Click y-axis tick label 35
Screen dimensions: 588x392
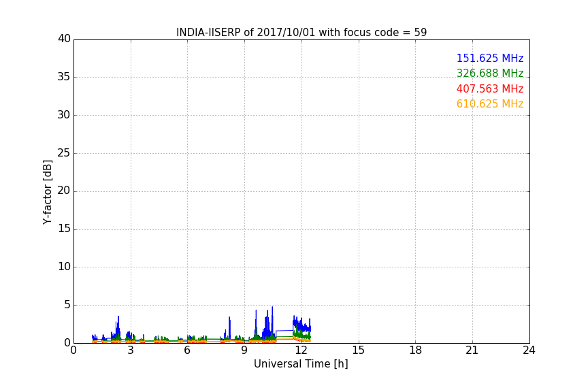pos(64,77)
